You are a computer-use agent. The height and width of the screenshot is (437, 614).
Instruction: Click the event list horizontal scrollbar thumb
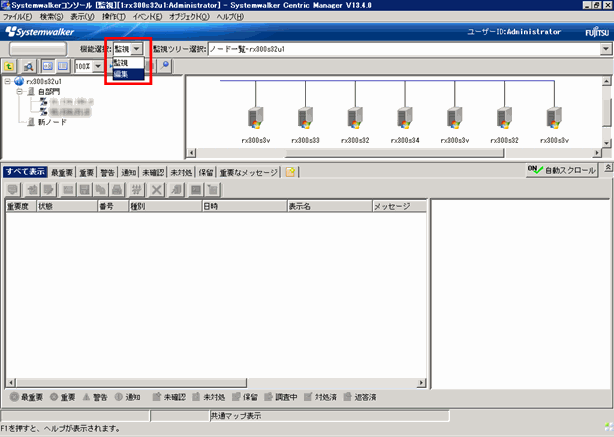[x=132, y=383]
